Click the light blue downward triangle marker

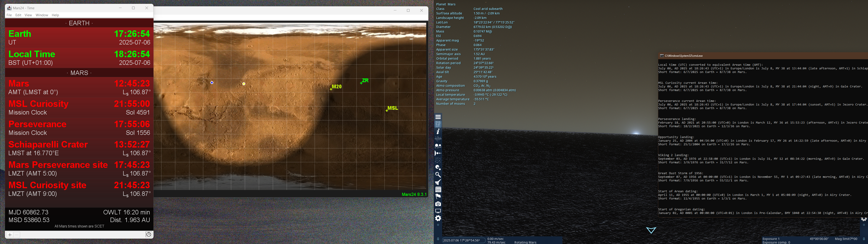[651, 230]
